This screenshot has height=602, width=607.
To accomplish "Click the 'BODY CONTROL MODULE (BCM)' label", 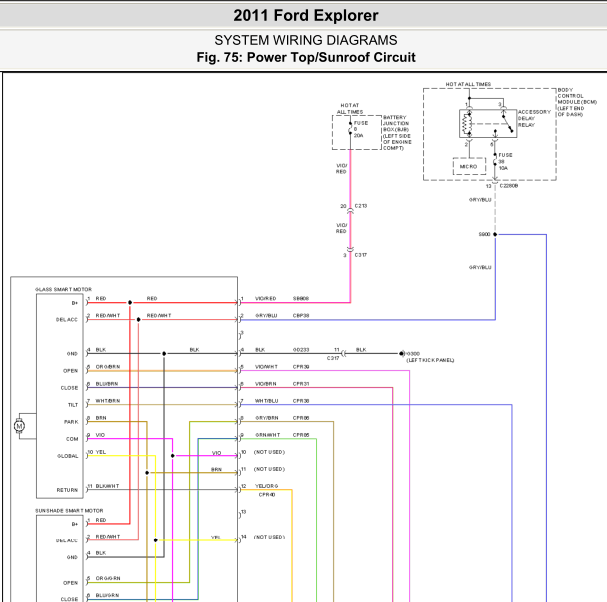I will pos(576,102).
